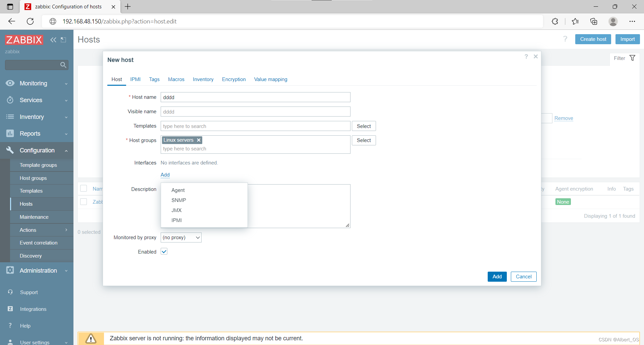This screenshot has width=644, height=345.
Task: Toggle the Enabled checkbox
Action: (x=164, y=252)
